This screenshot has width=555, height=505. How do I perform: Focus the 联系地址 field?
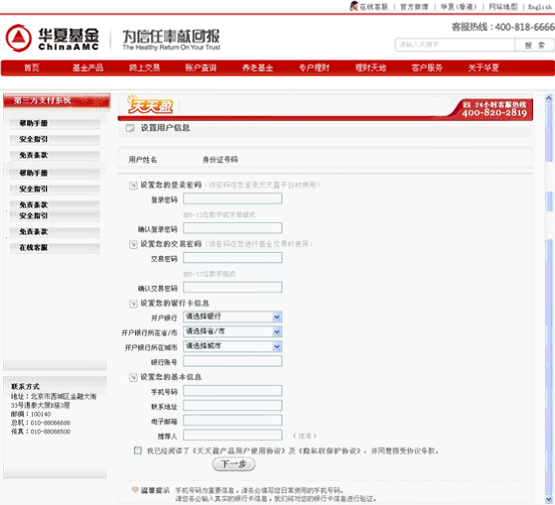coord(233,406)
